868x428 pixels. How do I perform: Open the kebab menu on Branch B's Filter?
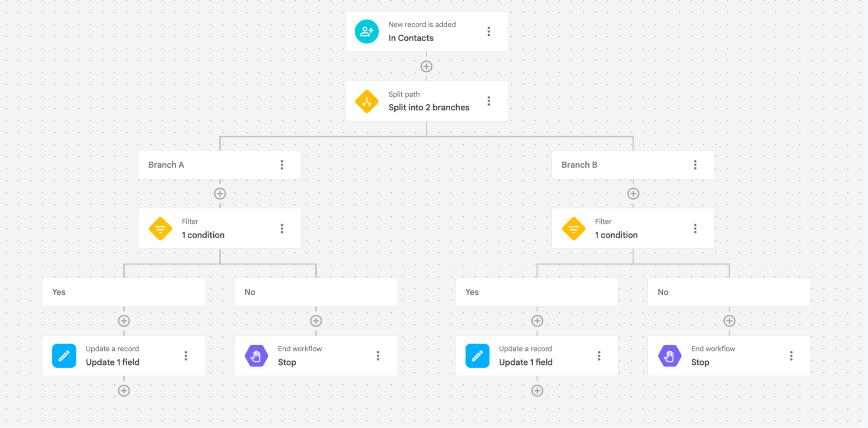pyautogui.click(x=695, y=228)
